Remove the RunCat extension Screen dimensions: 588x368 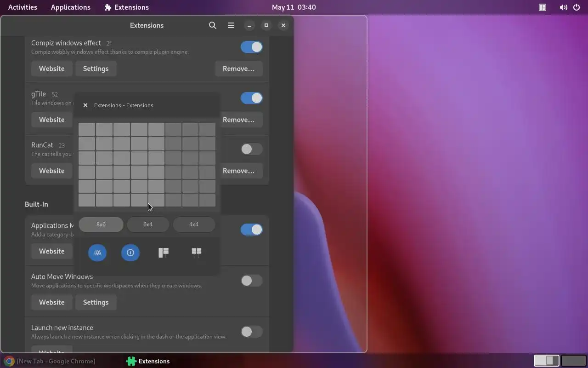click(238, 171)
